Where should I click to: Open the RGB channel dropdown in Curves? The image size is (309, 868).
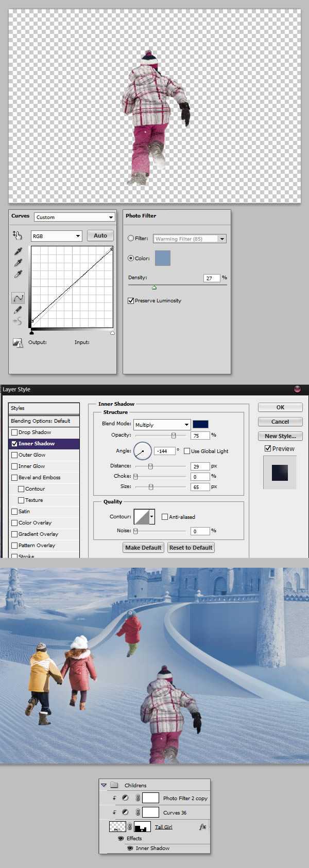[x=56, y=236]
